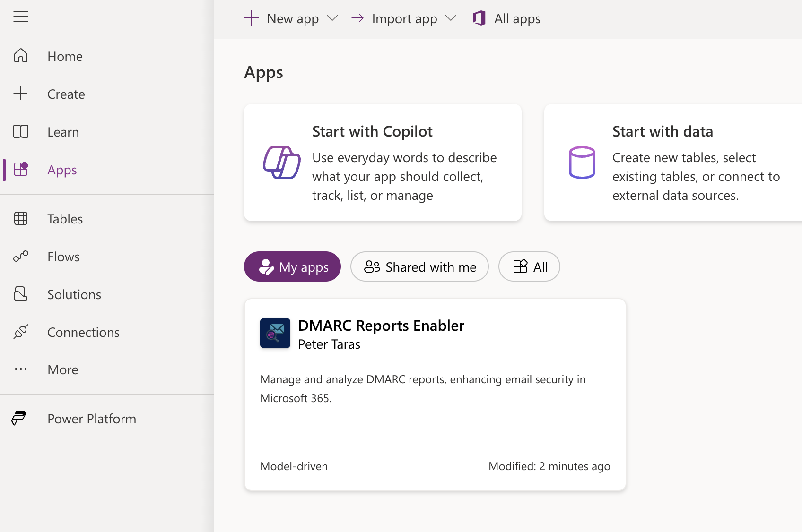This screenshot has width=802, height=532.
Task: Click the Import app arrow icon
Action: [359, 18]
